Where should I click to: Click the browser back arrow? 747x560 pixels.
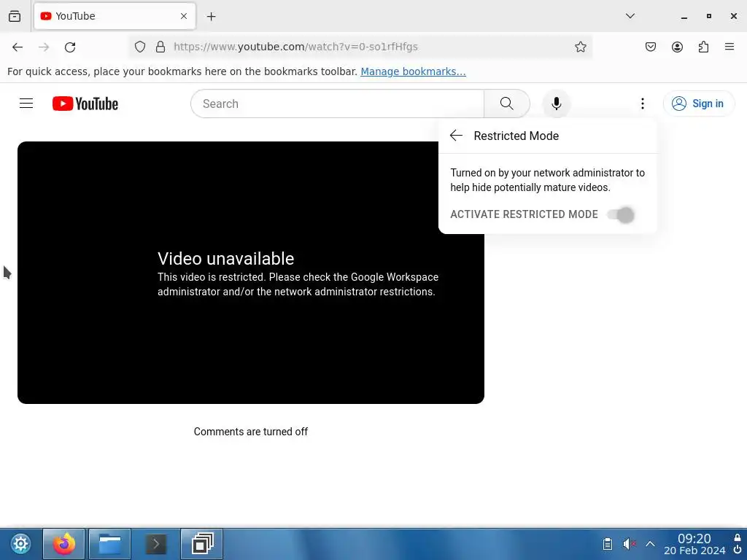coord(18,47)
